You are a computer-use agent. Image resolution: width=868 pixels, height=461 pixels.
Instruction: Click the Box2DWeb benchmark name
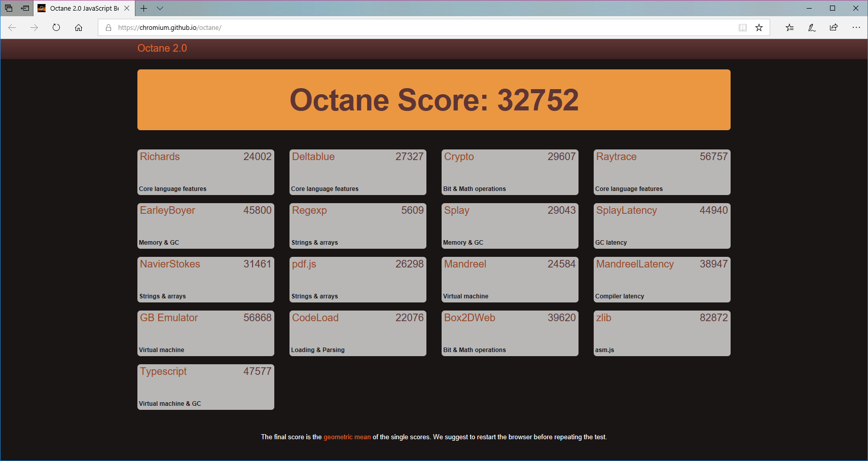(469, 318)
